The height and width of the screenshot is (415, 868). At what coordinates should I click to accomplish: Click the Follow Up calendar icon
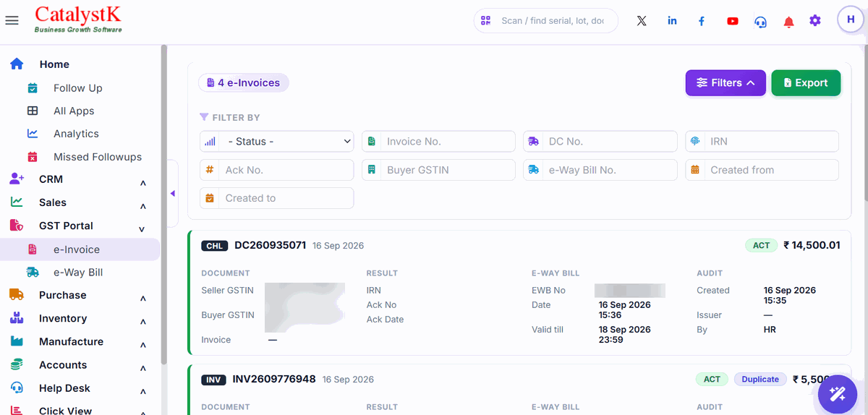pos(33,88)
